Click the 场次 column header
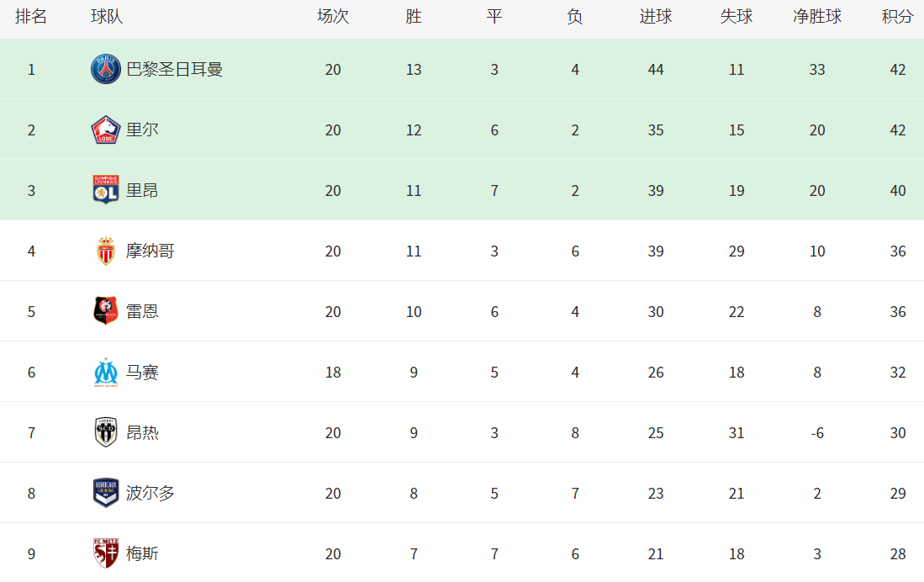 point(332,17)
